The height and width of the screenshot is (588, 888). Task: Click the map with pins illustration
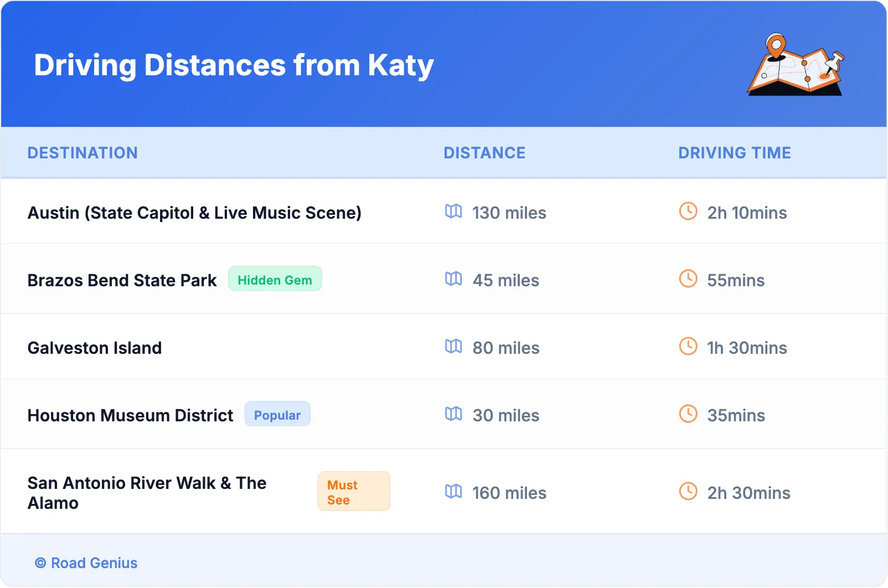[796, 64]
